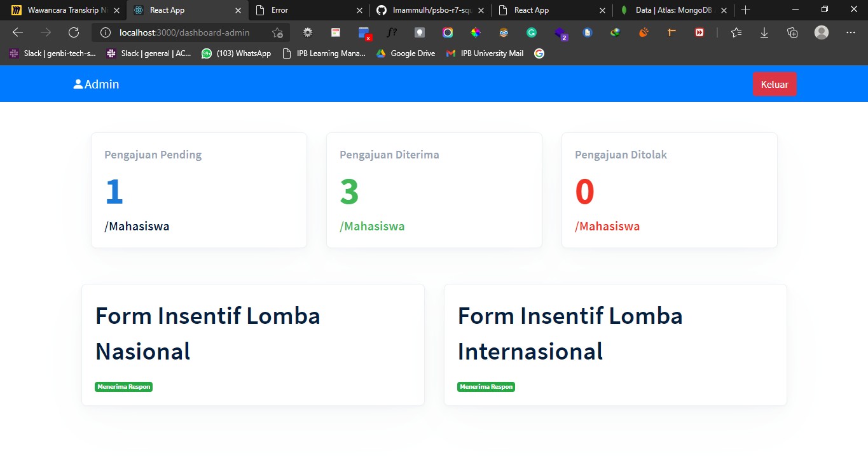Click the browser profile avatar
The image size is (868, 469).
pyautogui.click(x=821, y=32)
